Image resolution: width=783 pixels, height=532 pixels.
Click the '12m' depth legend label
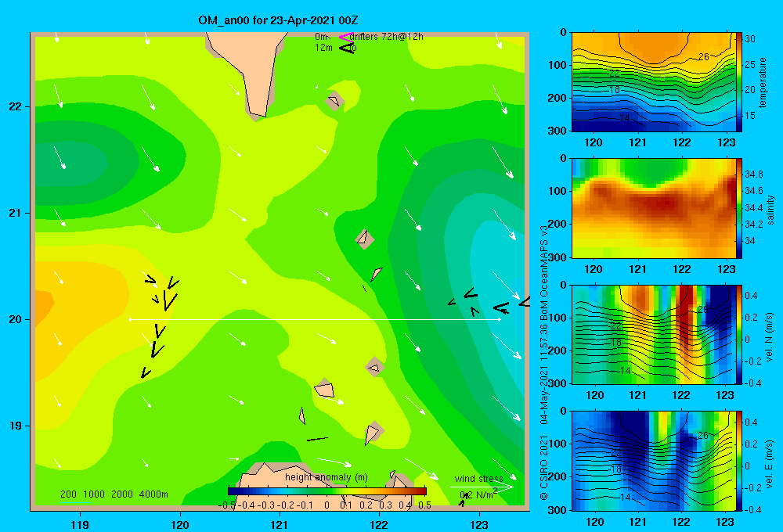[x=323, y=48]
